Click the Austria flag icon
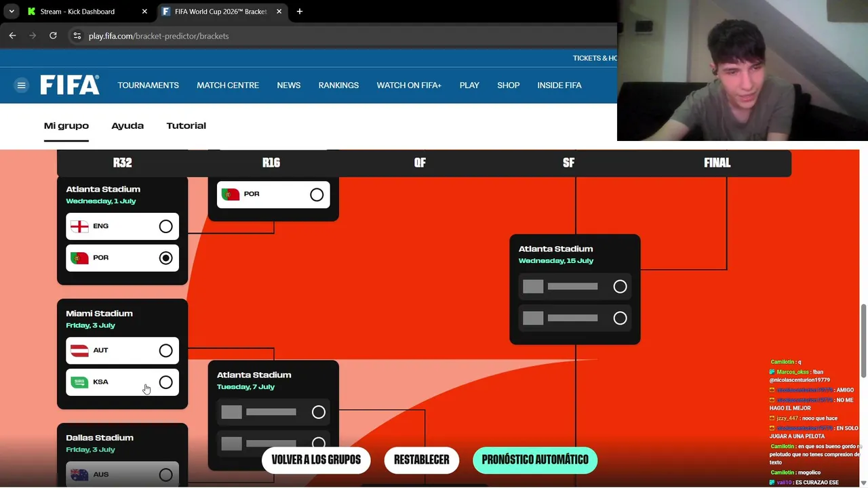 coord(79,350)
